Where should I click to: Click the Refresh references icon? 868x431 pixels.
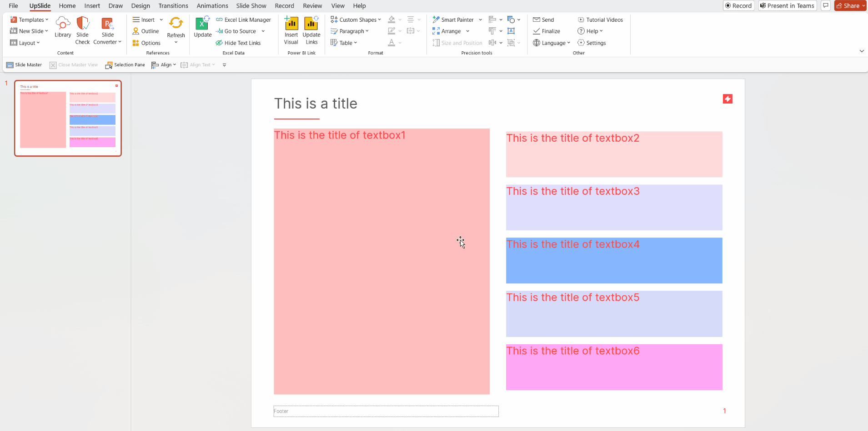pyautogui.click(x=176, y=22)
